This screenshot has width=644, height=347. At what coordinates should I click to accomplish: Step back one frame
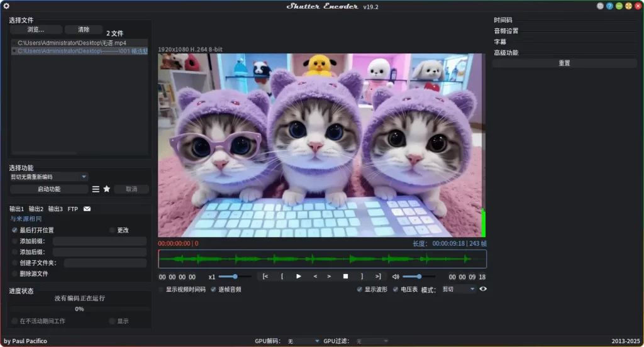click(x=315, y=277)
